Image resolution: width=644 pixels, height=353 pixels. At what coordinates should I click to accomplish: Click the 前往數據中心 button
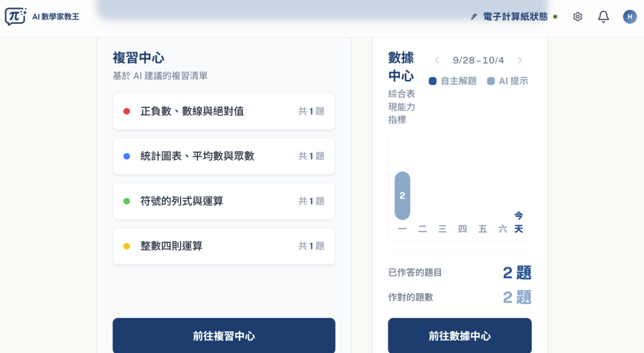pos(460,336)
